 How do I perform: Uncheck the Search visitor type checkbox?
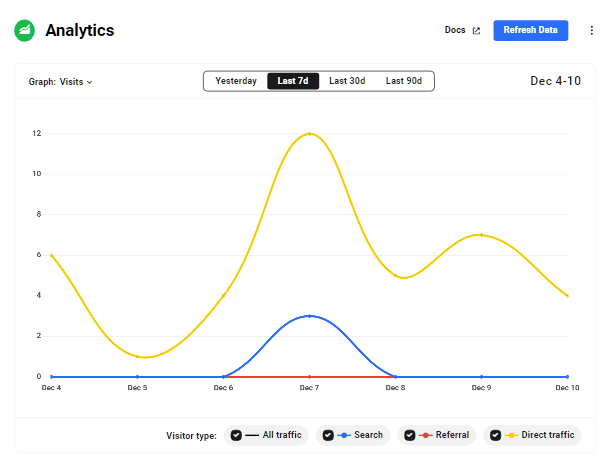(x=328, y=435)
